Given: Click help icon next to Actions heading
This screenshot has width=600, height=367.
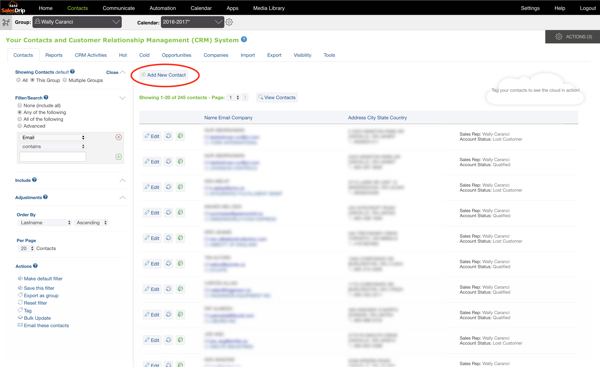Looking at the screenshot, I should [35, 266].
